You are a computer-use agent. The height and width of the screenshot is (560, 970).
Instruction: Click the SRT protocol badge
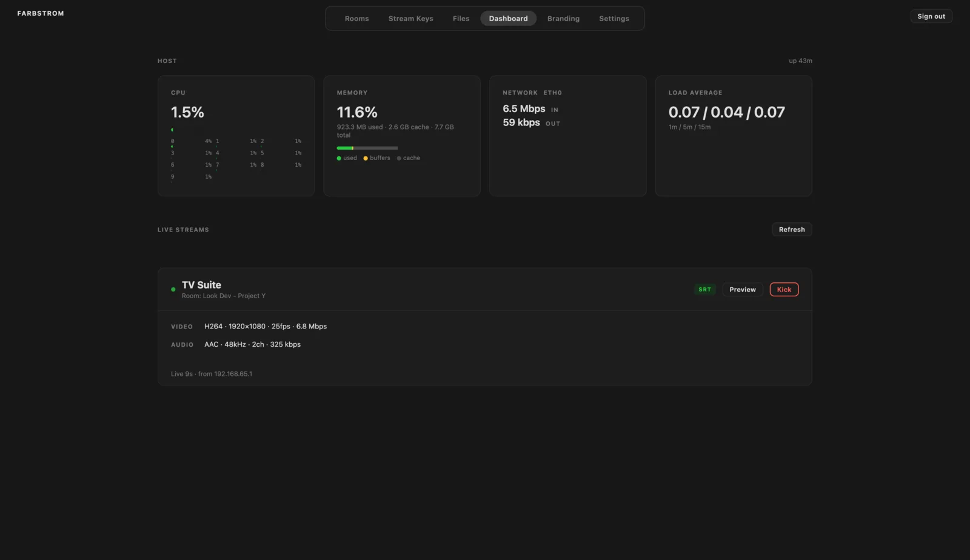coord(704,290)
